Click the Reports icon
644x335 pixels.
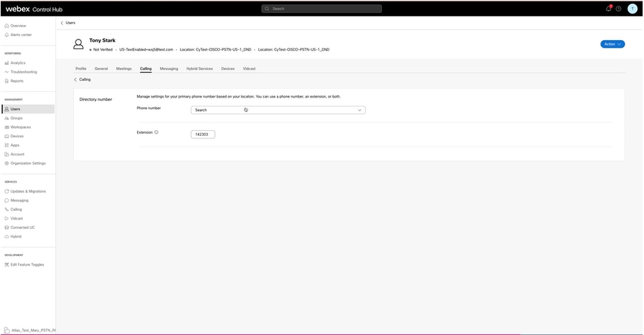7,81
